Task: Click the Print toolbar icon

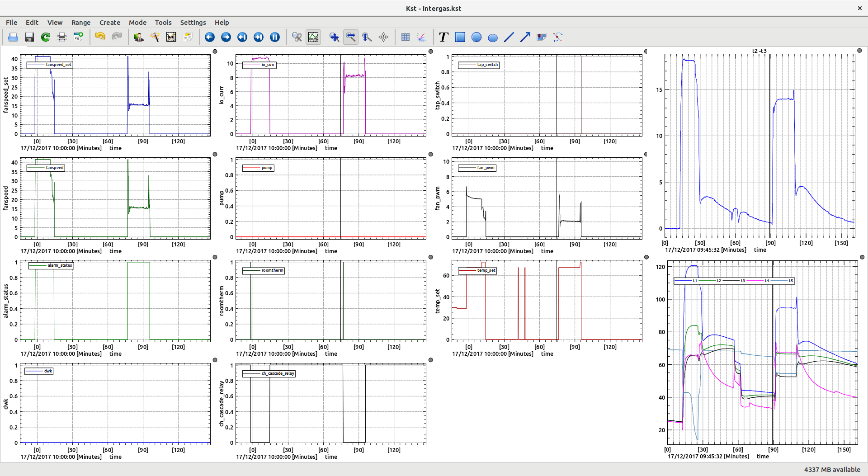Action: tap(62, 37)
